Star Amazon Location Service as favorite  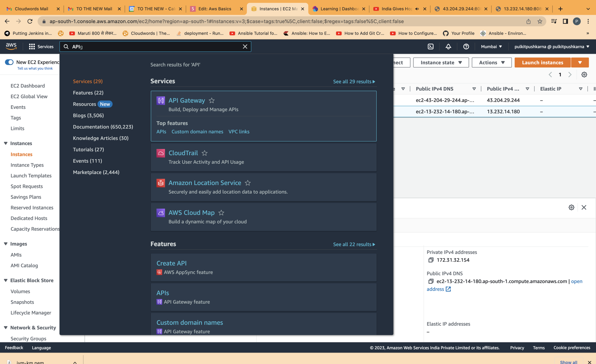(248, 183)
